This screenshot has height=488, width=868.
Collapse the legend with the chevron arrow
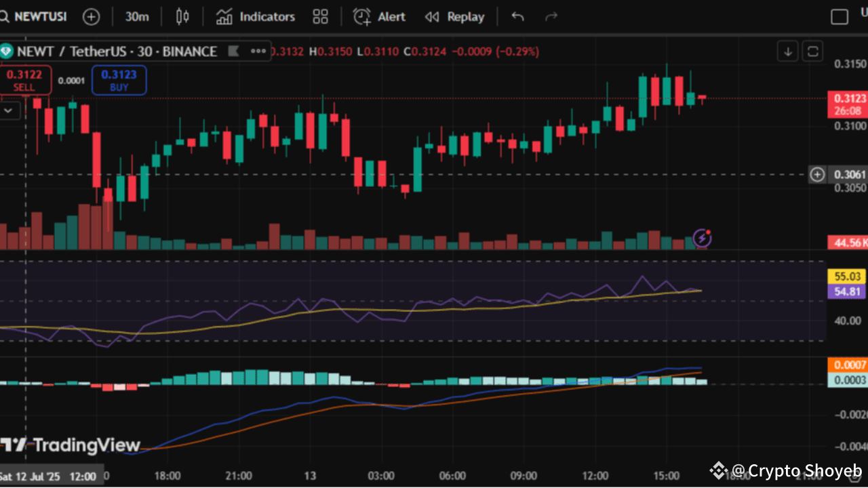click(x=9, y=109)
